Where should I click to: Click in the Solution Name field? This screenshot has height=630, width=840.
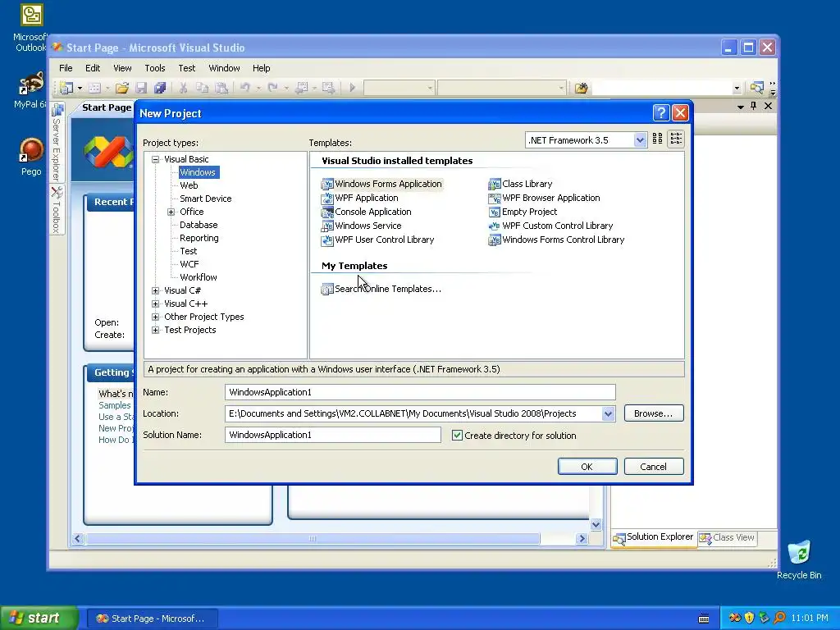[x=333, y=435]
